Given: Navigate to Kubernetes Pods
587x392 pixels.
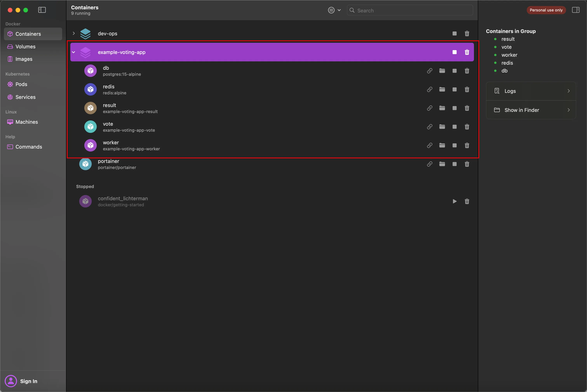Looking at the screenshot, I should tap(33, 84).
